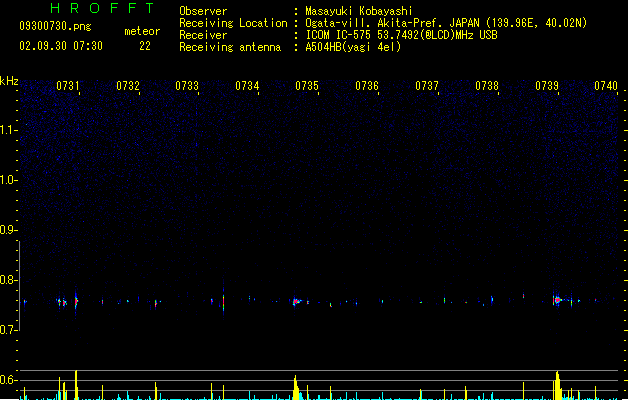Click the Ogata-vill. Akita-Pref. JAPAN location text

click(446, 23)
